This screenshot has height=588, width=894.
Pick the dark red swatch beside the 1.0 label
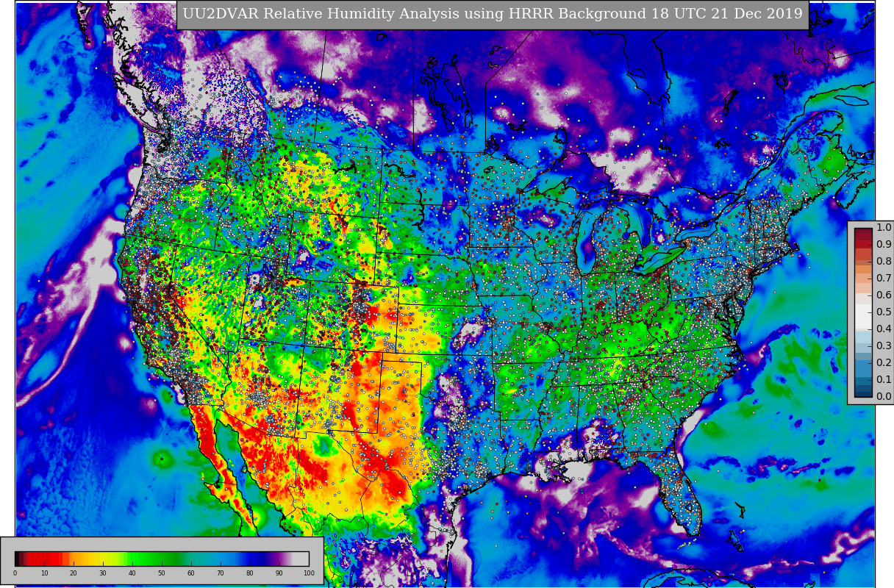tap(863, 232)
